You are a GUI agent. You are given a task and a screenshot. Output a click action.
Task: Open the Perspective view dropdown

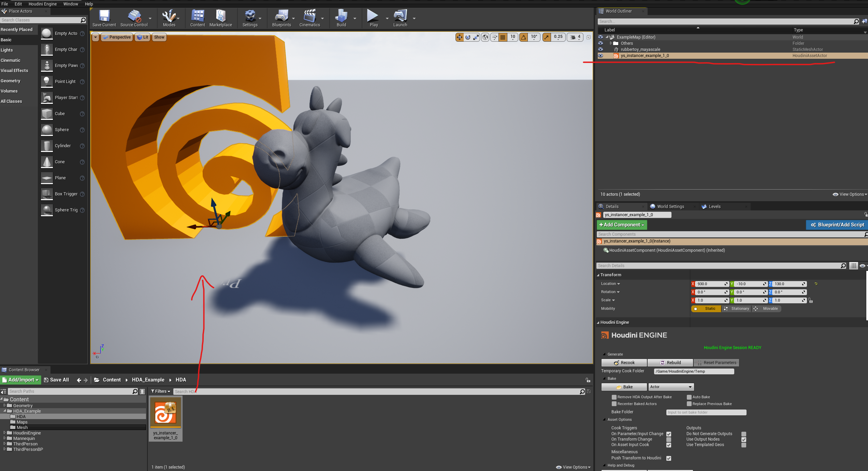point(117,37)
